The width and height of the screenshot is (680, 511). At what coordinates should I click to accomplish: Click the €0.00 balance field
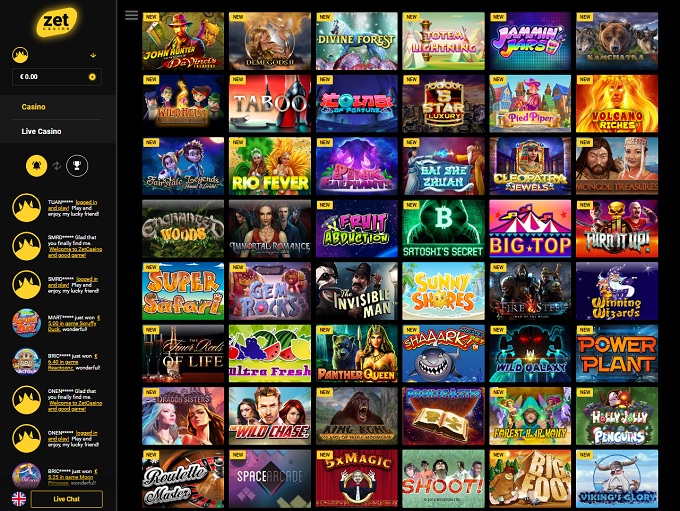57,77
